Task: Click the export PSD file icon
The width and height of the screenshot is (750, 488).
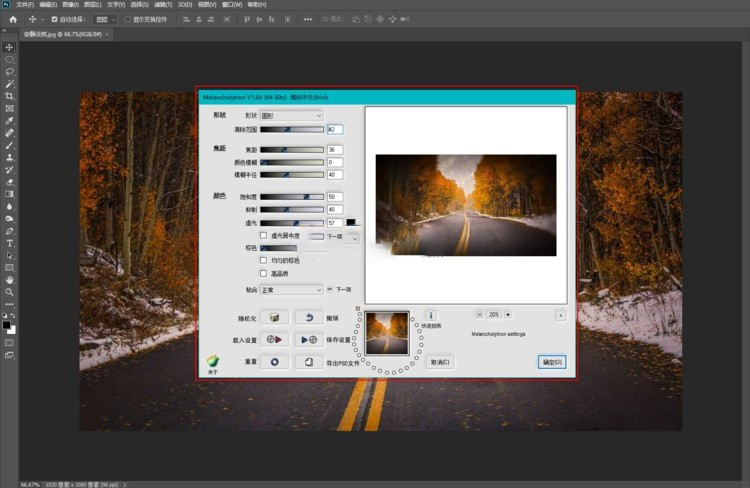Action: click(x=309, y=362)
